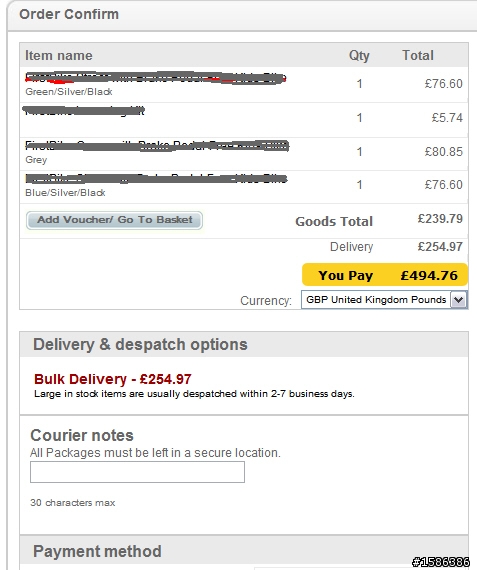Open the Currency dropdown arrow
Image resolution: width=477 pixels, height=570 pixels.
point(458,300)
